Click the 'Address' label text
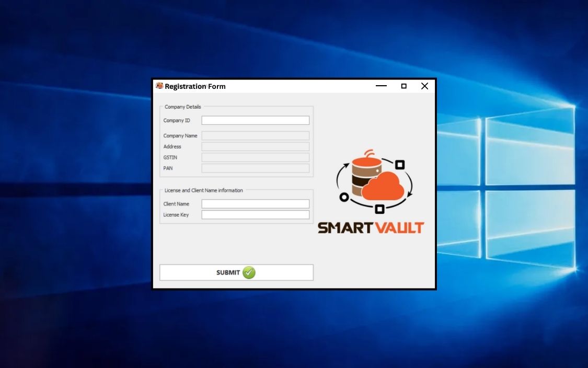The height and width of the screenshot is (368, 588). point(172,147)
